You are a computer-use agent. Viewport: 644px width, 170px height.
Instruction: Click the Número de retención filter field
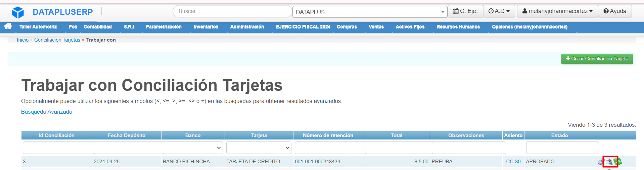click(x=330, y=148)
